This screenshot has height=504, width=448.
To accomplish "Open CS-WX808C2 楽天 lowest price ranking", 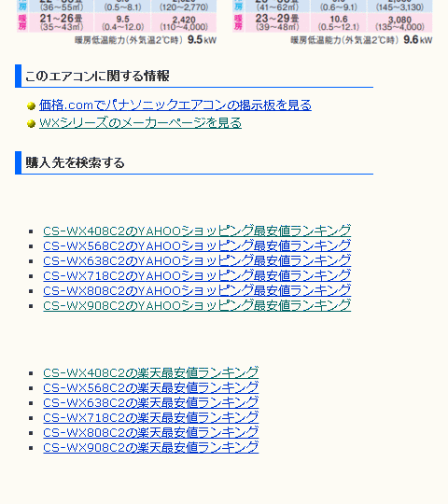I will 150,433.
